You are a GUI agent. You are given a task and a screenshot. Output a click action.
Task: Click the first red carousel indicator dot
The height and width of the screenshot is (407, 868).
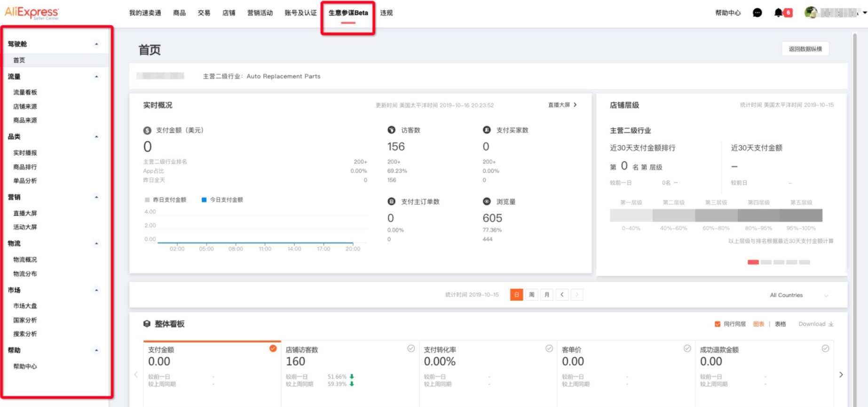tap(753, 262)
